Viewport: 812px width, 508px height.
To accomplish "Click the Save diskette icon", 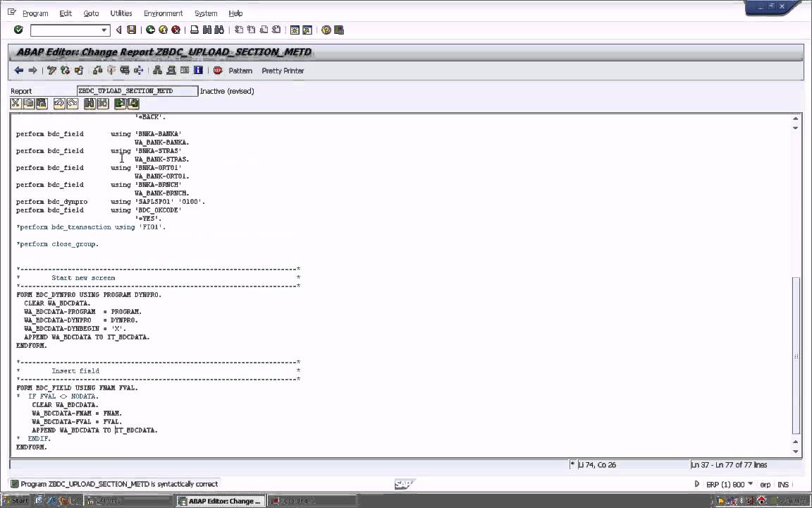I will pos(132,30).
